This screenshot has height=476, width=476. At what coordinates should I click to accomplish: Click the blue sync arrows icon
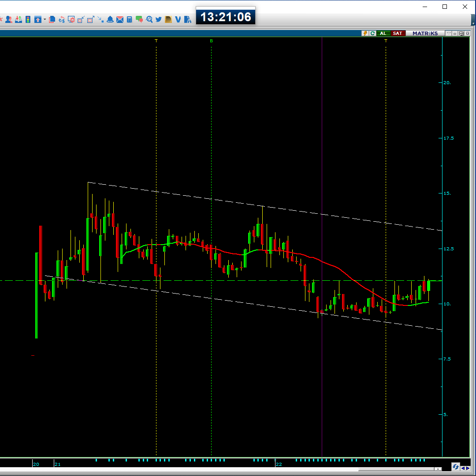[x=455, y=467]
